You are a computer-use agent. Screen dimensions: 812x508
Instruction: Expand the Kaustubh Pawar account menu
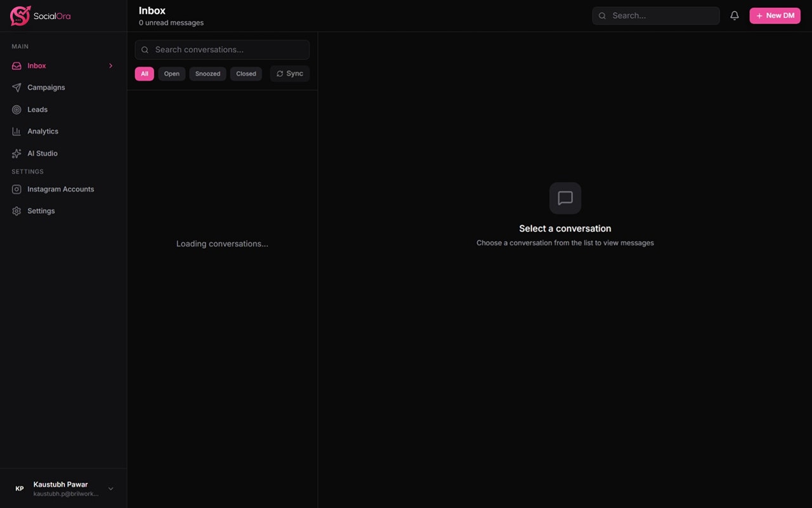[110, 488]
